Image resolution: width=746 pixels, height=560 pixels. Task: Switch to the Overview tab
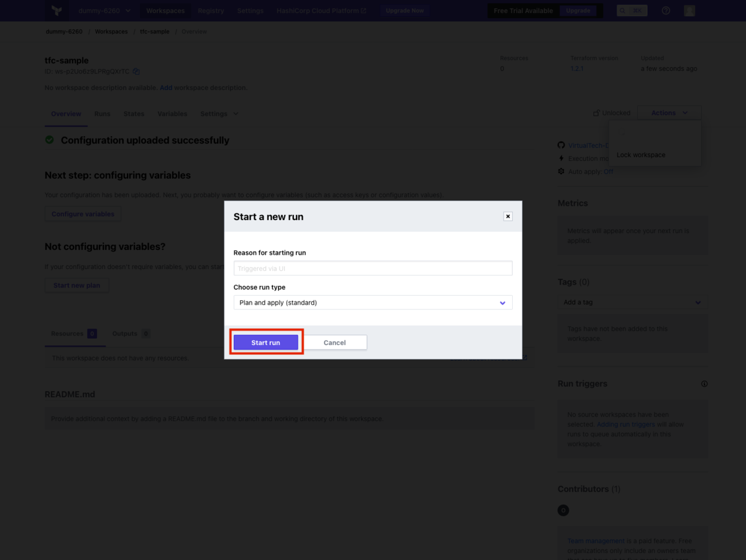(66, 114)
